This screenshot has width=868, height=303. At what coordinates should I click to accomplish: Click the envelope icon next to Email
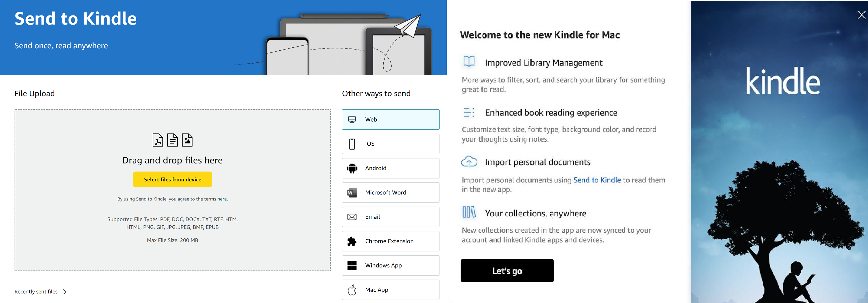(352, 217)
